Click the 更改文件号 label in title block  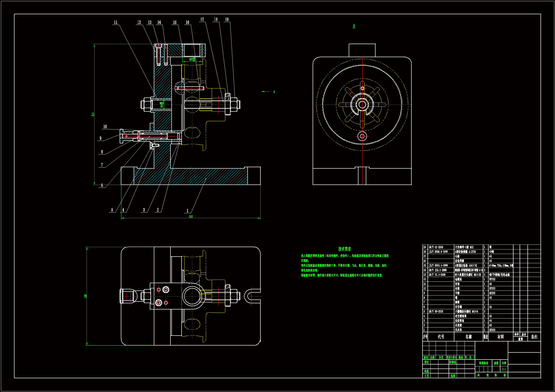pyautogui.click(x=452, y=357)
